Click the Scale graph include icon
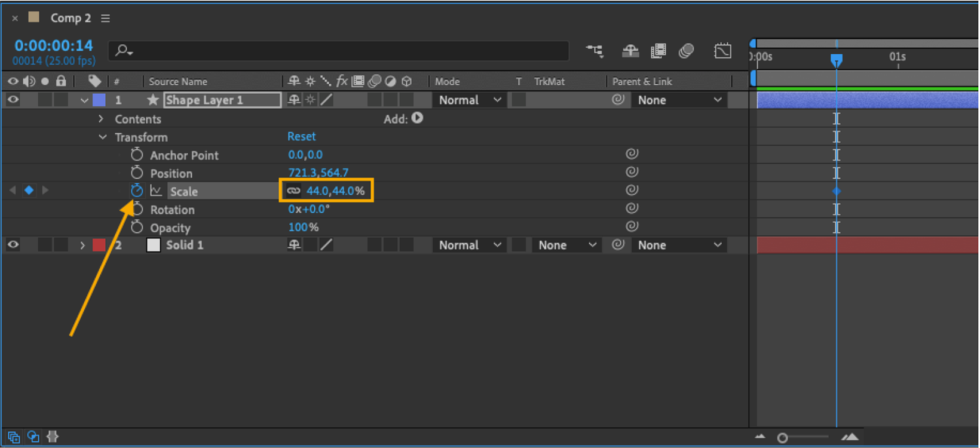980x448 pixels. [x=156, y=191]
